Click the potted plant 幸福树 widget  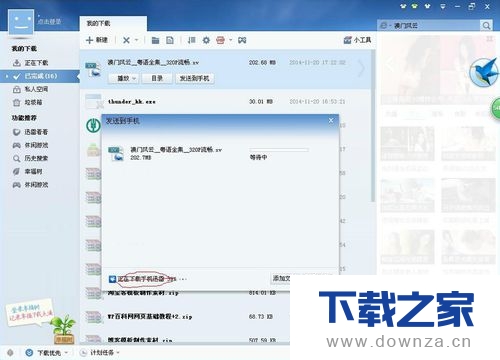coord(63,329)
